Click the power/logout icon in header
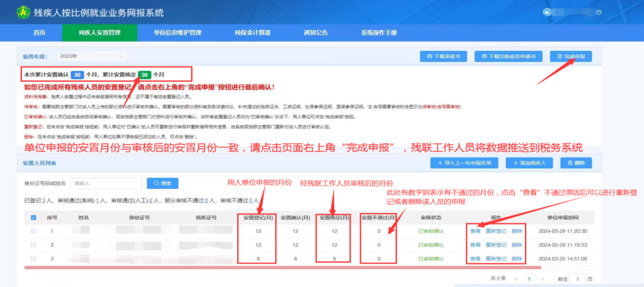Viewport: 644px width, 287px height. click(599, 12)
